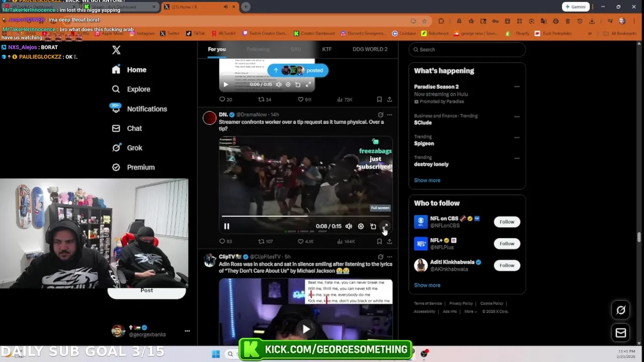Open the Home page in sidebar
The height and width of the screenshot is (362, 644).
(129, 70)
